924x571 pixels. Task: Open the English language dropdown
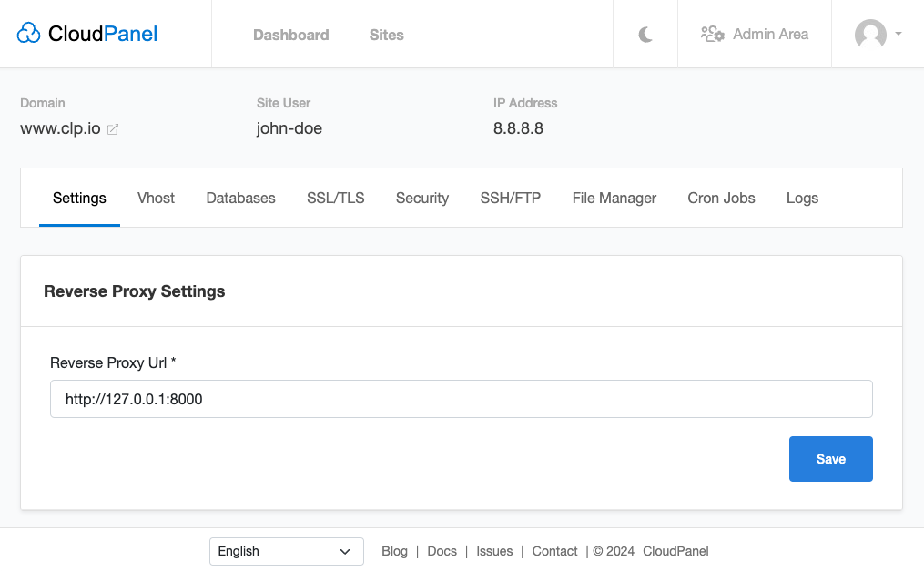tap(286, 551)
